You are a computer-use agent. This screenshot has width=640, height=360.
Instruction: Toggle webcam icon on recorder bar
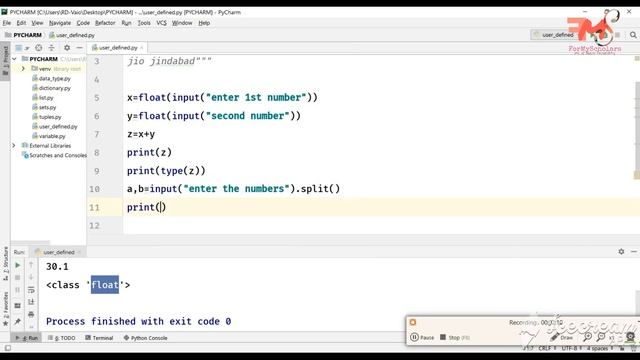click(x=630, y=337)
